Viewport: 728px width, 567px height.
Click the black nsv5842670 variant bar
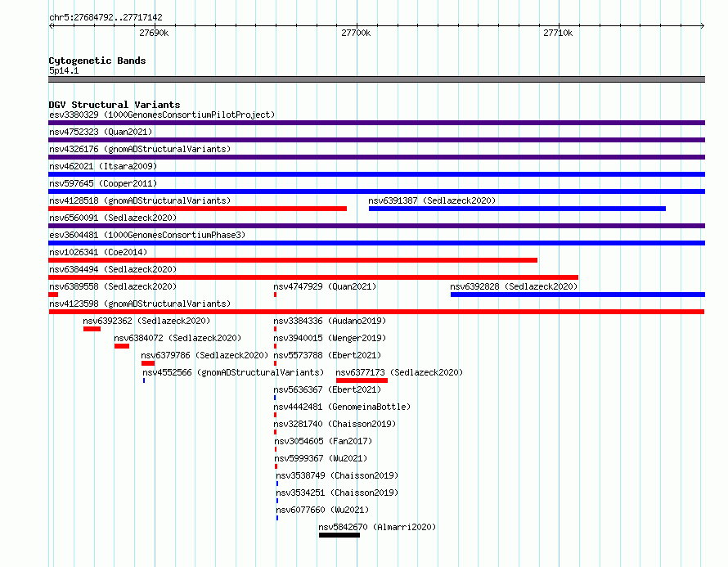pyautogui.click(x=339, y=535)
